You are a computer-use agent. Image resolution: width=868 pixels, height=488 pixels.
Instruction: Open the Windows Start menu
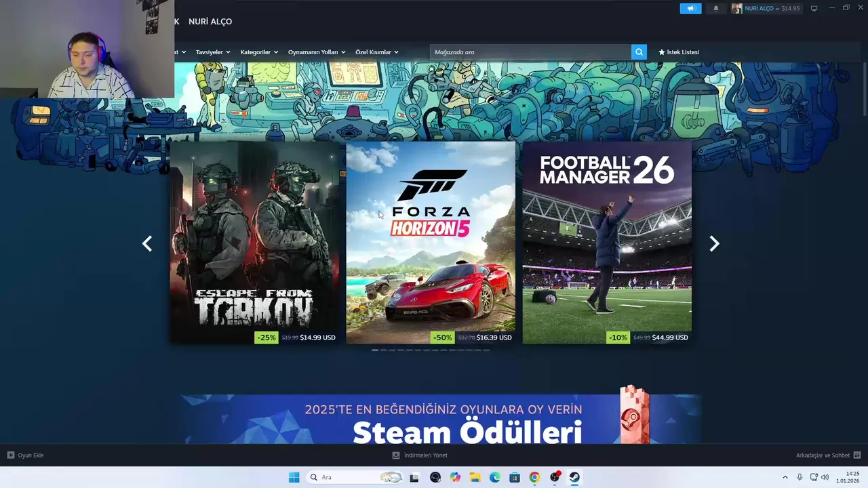point(294,477)
